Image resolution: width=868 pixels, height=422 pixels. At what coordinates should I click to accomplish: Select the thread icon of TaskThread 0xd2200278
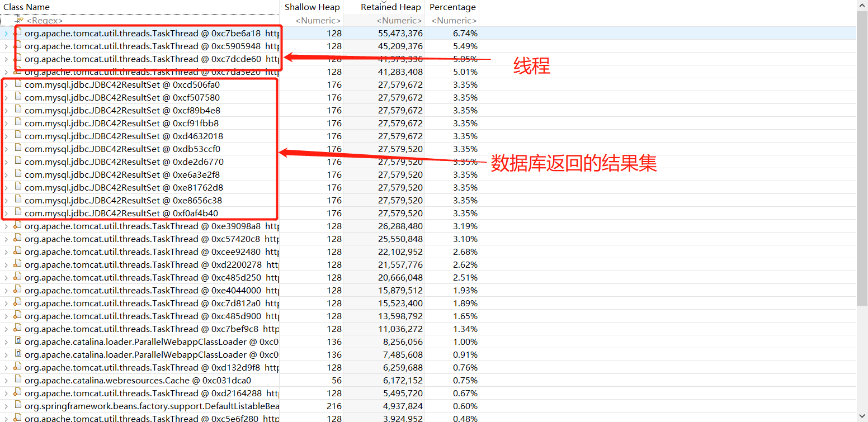18,264
